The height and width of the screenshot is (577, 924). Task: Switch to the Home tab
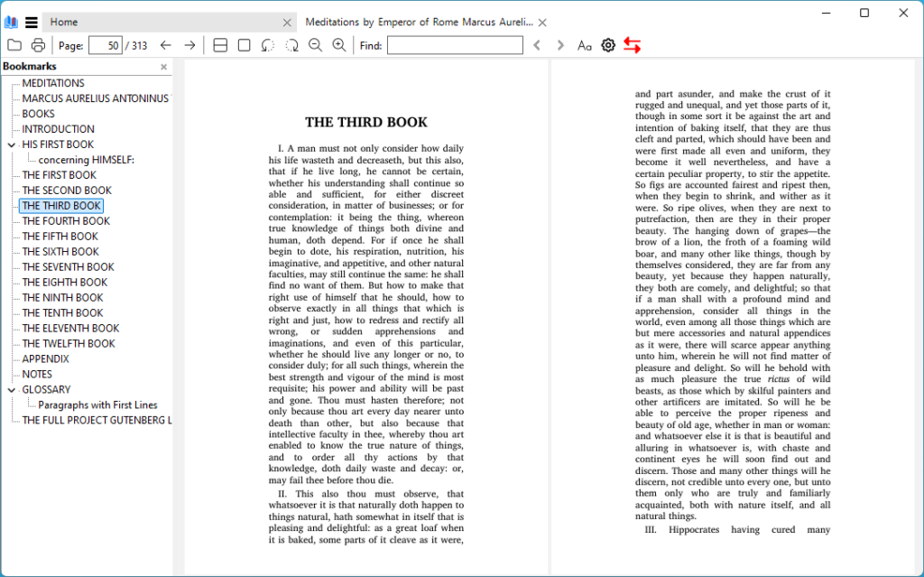point(170,23)
